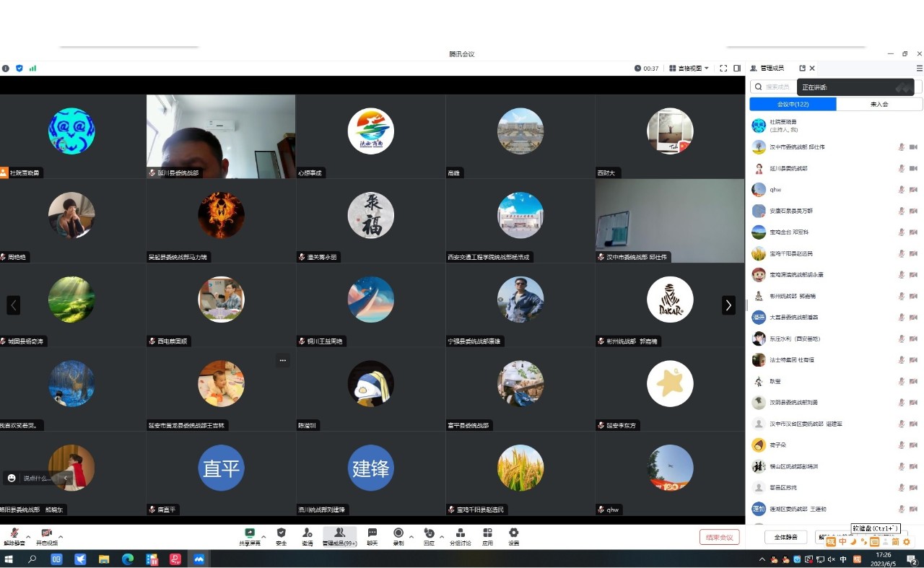Select the In Meeting 会议中(122) tab
This screenshot has width=924, height=568.
(793, 105)
